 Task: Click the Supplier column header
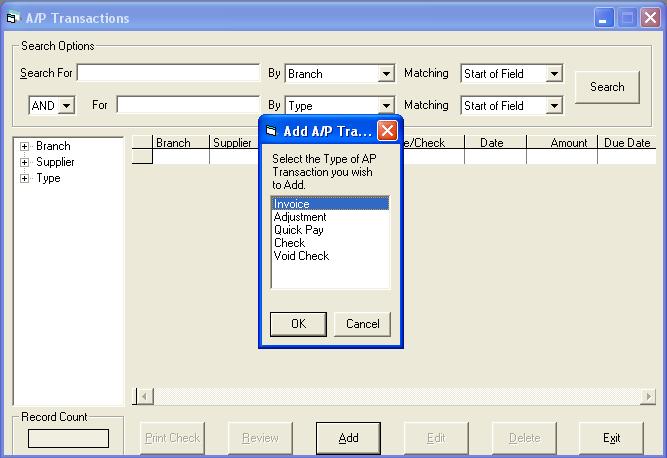[234, 142]
